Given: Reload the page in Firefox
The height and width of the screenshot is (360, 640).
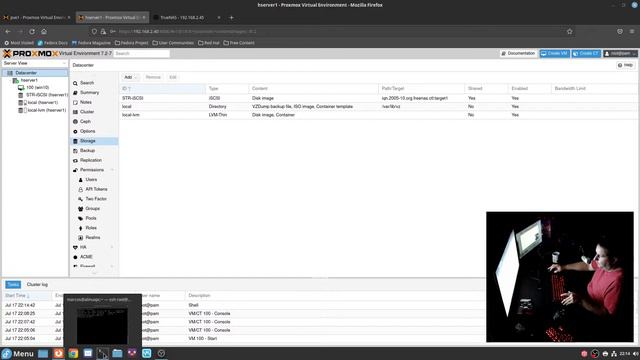Looking at the screenshot, I should [32, 31].
